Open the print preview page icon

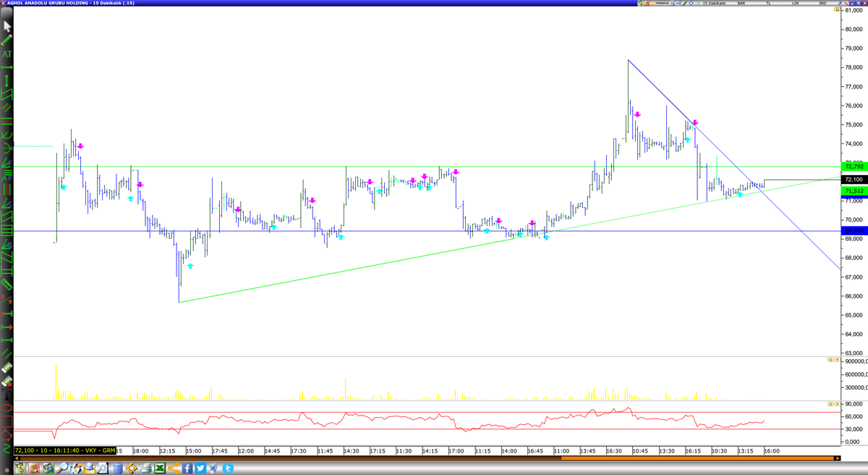click(103, 468)
